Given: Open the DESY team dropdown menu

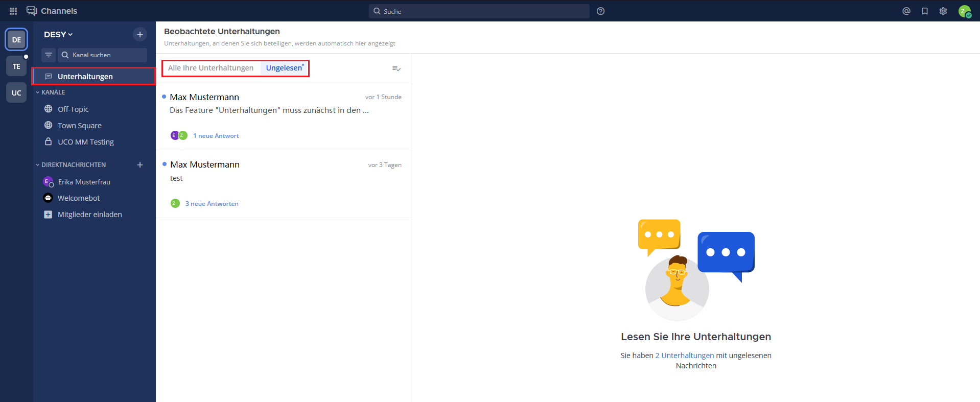Looking at the screenshot, I should (x=58, y=35).
